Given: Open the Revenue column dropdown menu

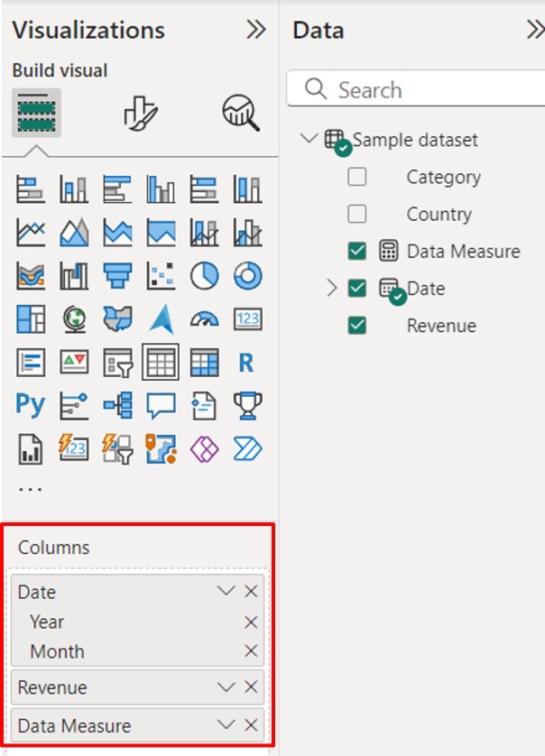Looking at the screenshot, I should tap(226, 687).
